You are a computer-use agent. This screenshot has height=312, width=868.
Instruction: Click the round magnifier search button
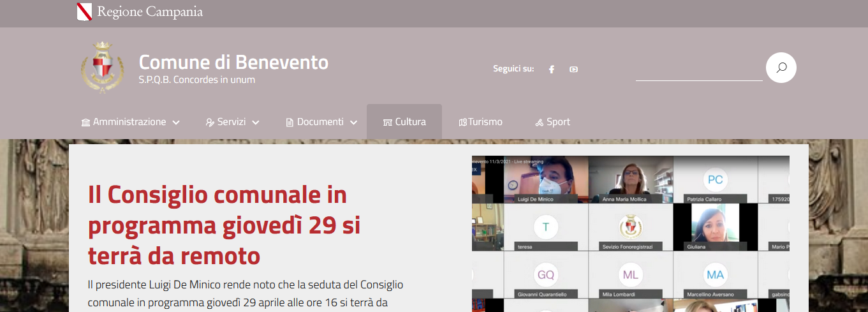point(781,68)
